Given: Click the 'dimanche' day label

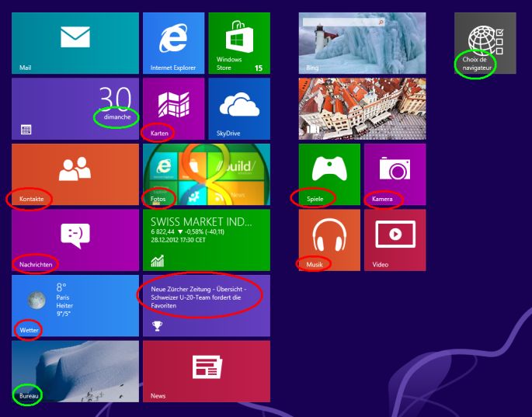Looking at the screenshot, I should tap(117, 117).
